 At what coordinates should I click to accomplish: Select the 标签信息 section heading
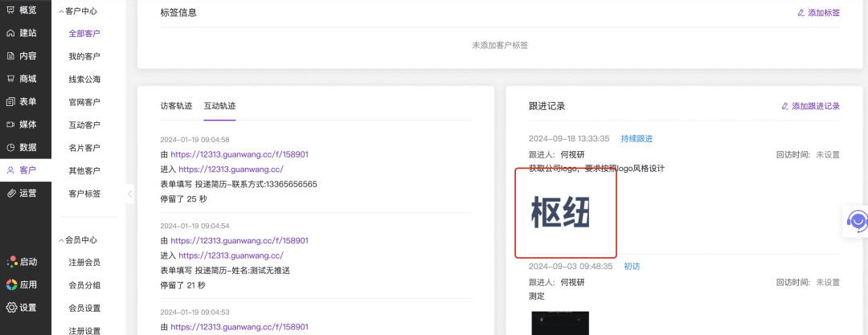pyautogui.click(x=178, y=13)
